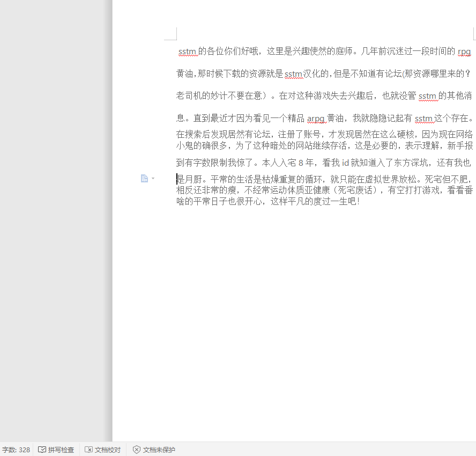The width and height of the screenshot is (476, 456).
Task: Open 文档未保护 document protection status
Action: click(154, 450)
